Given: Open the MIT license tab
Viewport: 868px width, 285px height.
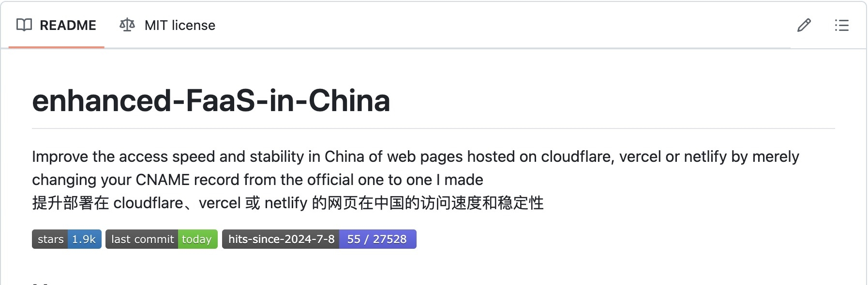Looking at the screenshot, I should click(167, 25).
